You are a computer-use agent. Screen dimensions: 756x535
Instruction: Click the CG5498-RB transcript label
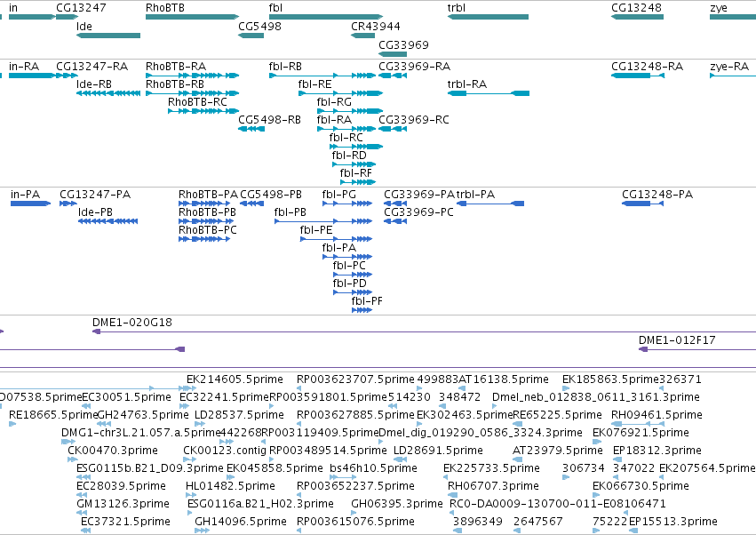(269, 120)
